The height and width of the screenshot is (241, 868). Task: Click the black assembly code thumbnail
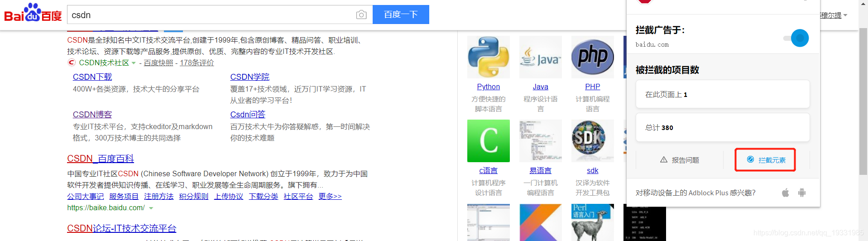tap(645, 223)
